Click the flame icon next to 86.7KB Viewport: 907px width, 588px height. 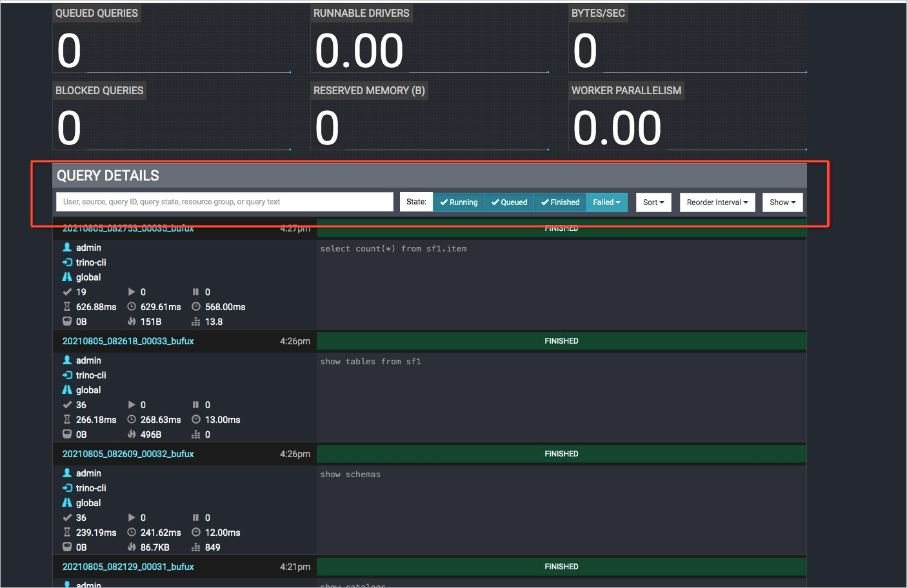[x=132, y=547]
